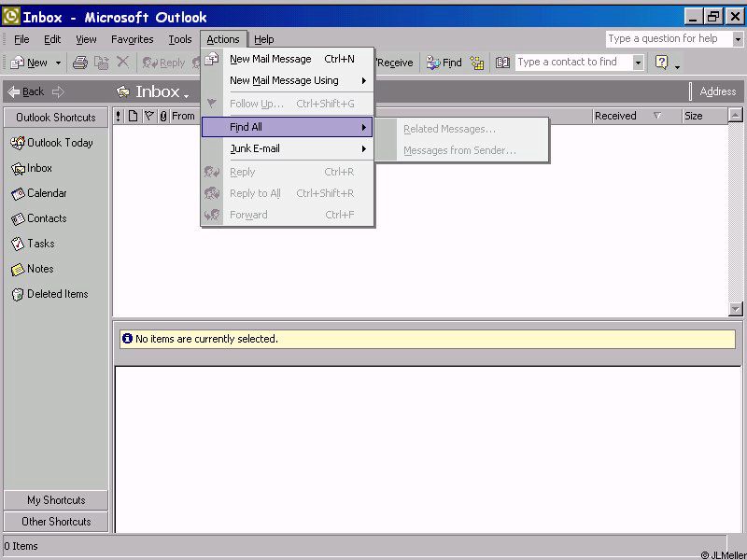Image resolution: width=747 pixels, height=560 pixels.
Task: Click the Outlook title bar icon
Action: pyautogui.click(x=11, y=17)
